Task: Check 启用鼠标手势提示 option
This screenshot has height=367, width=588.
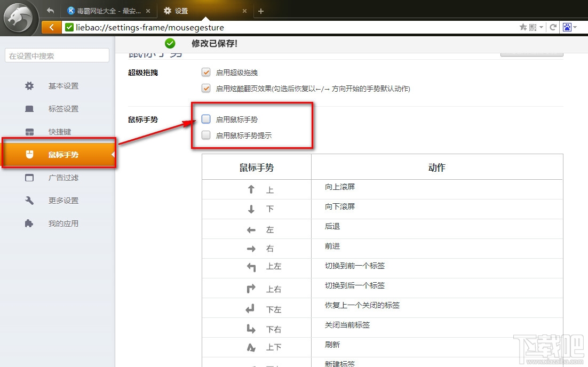Action: tap(205, 135)
